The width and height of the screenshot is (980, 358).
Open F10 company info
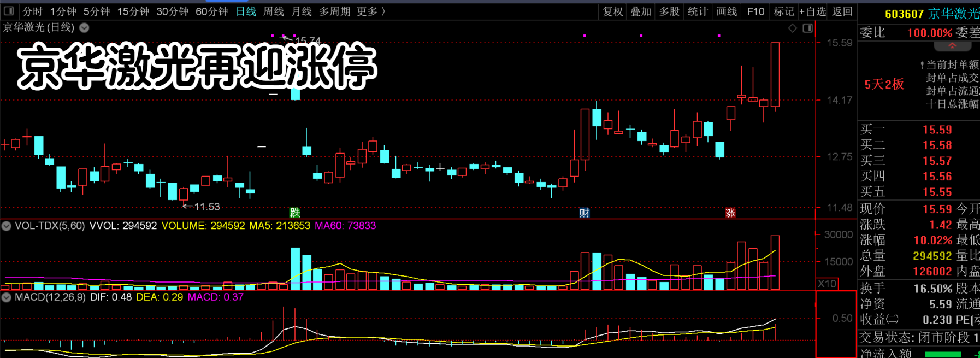click(755, 11)
